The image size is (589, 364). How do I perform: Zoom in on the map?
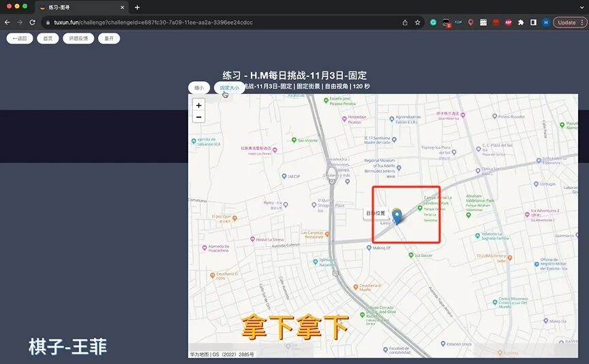coord(198,105)
